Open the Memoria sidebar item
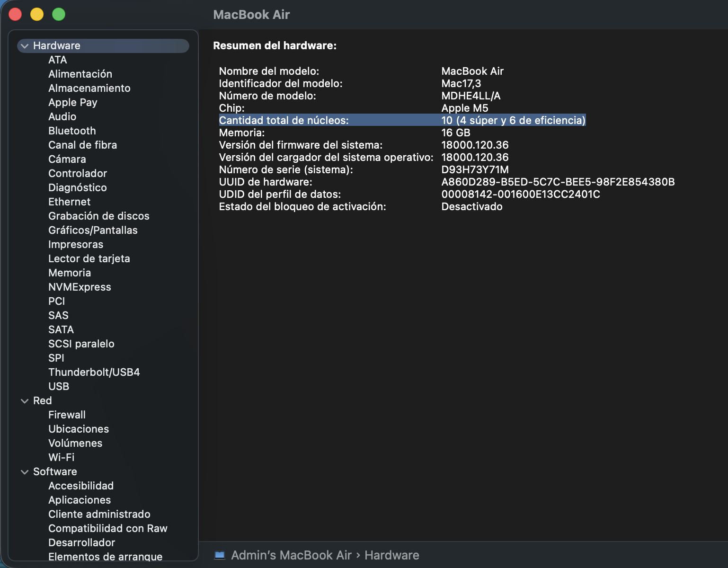Viewport: 728px width, 568px height. [70, 273]
